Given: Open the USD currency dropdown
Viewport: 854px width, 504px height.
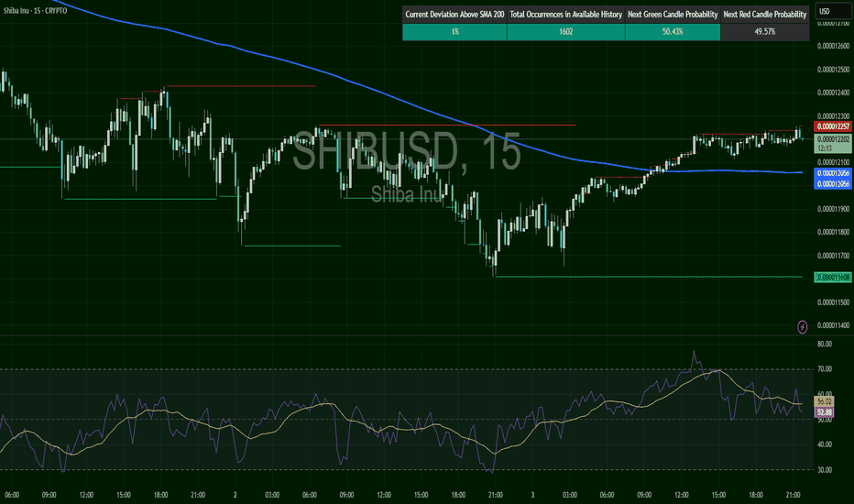Looking at the screenshot, I should tap(832, 11).
